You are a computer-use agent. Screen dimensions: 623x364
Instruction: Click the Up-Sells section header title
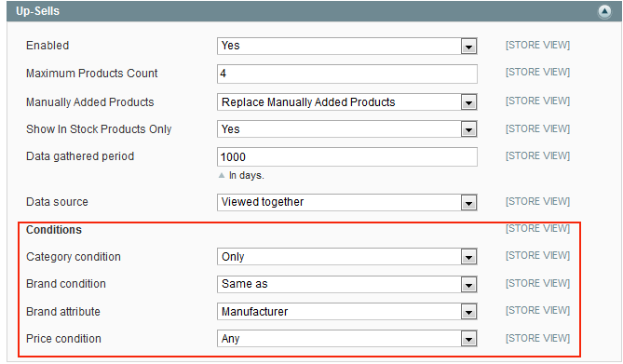point(38,11)
